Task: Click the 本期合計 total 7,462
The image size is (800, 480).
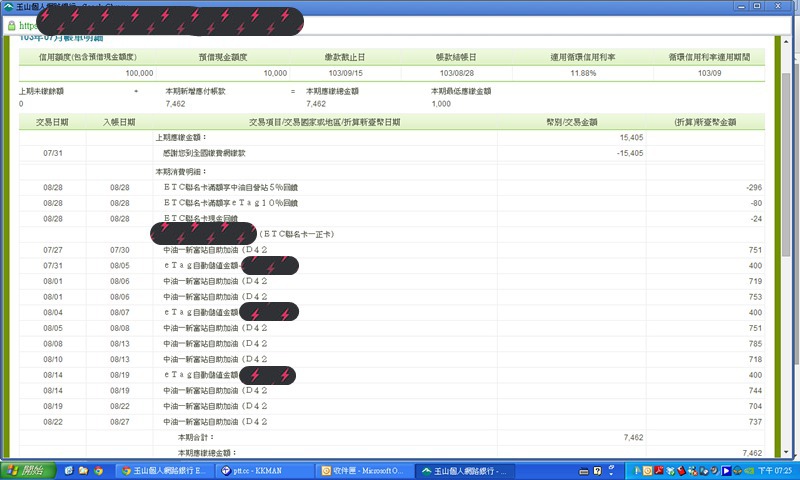Action: [633, 437]
